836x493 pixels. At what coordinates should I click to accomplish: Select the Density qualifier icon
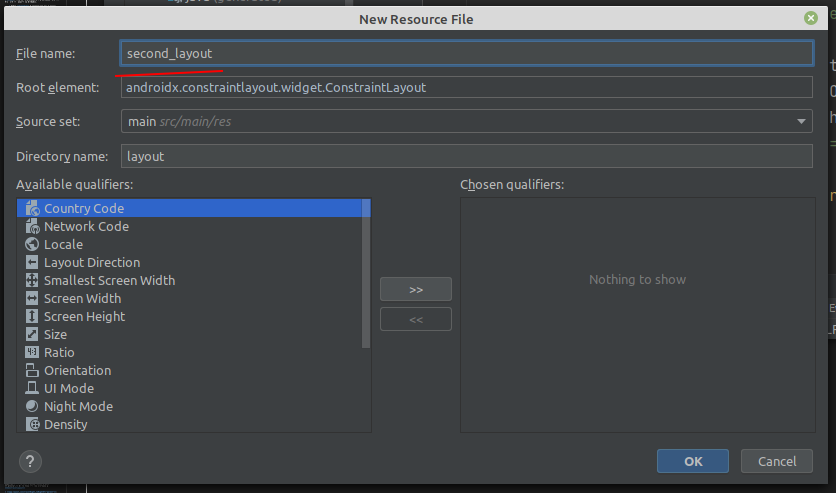(x=33, y=424)
